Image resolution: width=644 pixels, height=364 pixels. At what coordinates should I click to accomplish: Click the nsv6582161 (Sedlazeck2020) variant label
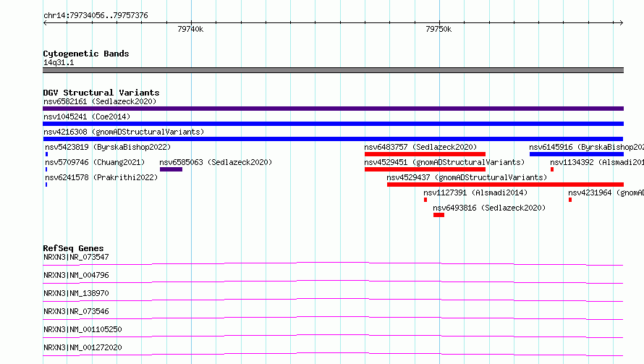click(x=100, y=101)
